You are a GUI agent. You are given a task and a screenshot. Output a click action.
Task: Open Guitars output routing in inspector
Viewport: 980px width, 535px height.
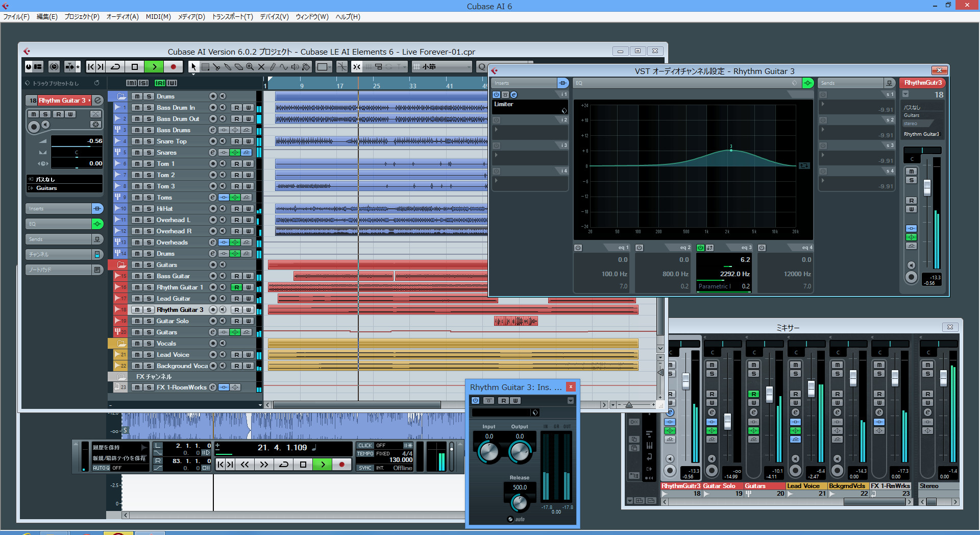pos(64,188)
